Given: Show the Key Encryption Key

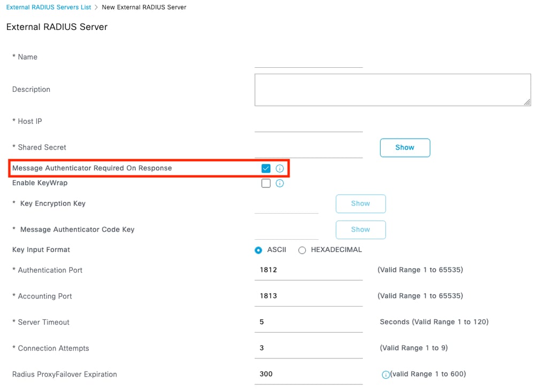Looking at the screenshot, I should (x=360, y=203).
